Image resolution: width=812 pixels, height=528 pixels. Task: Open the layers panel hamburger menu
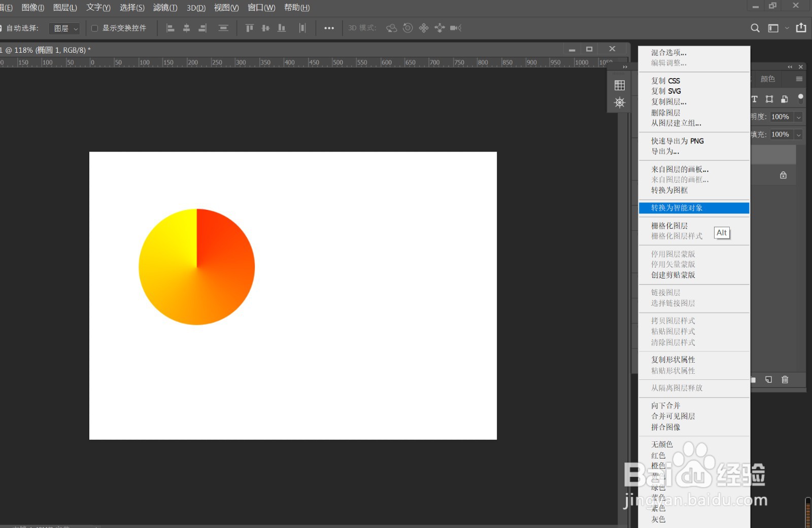[x=799, y=79]
